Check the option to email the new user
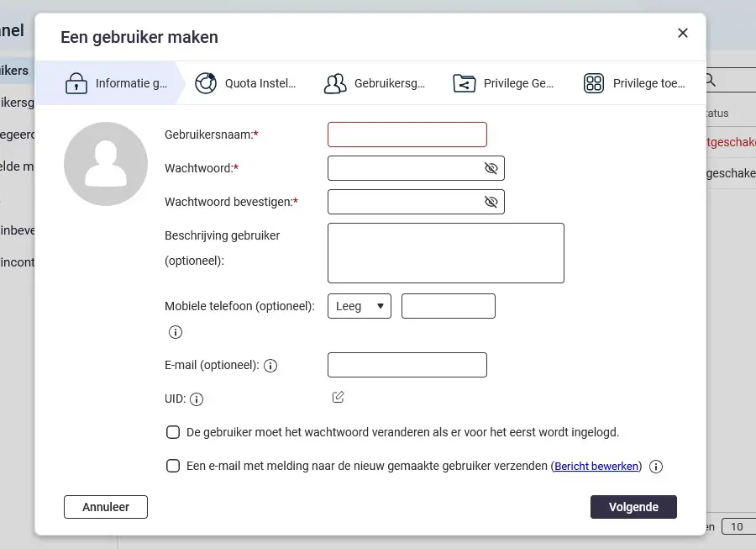756x549 pixels. tap(172, 465)
